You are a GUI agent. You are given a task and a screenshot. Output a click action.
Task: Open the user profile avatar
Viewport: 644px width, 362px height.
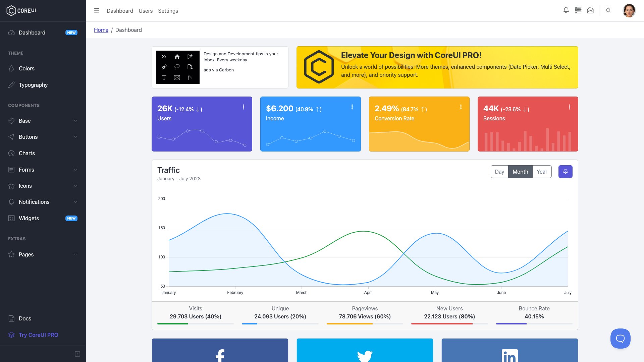click(x=630, y=10)
